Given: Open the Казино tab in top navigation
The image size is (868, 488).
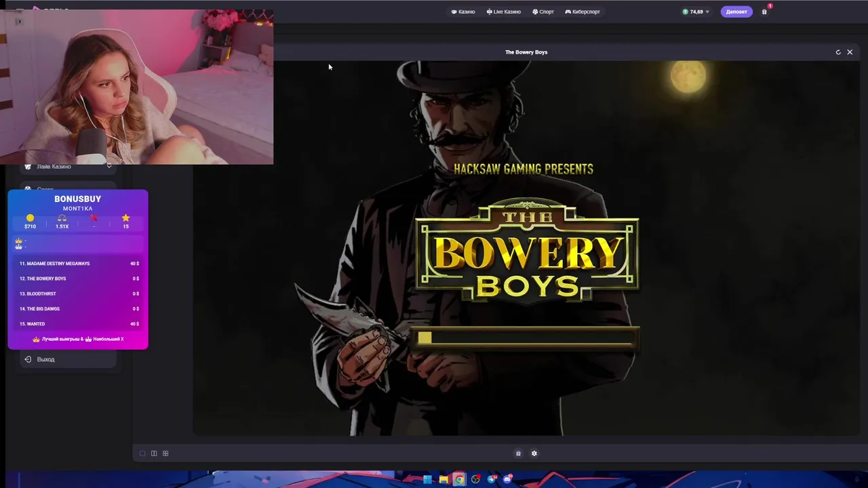Looking at the screenshot, I should (463, 12).
